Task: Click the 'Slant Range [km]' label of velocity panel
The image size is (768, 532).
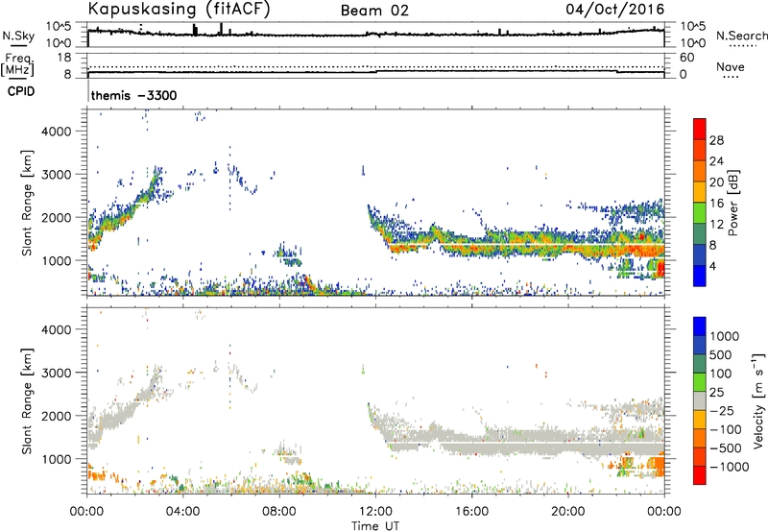Action: coord(27,401)
